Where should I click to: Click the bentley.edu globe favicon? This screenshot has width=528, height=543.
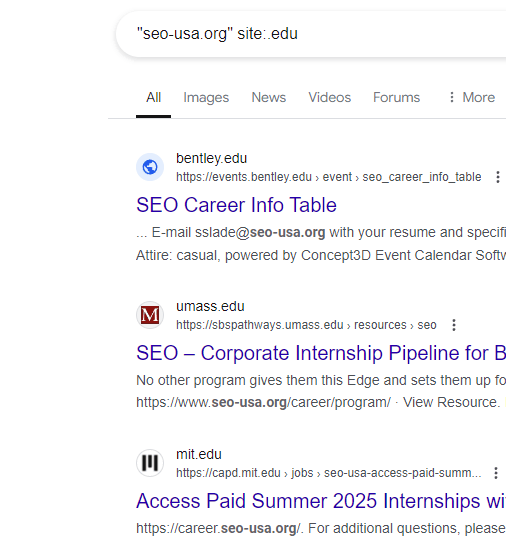[x=150, y=167]
